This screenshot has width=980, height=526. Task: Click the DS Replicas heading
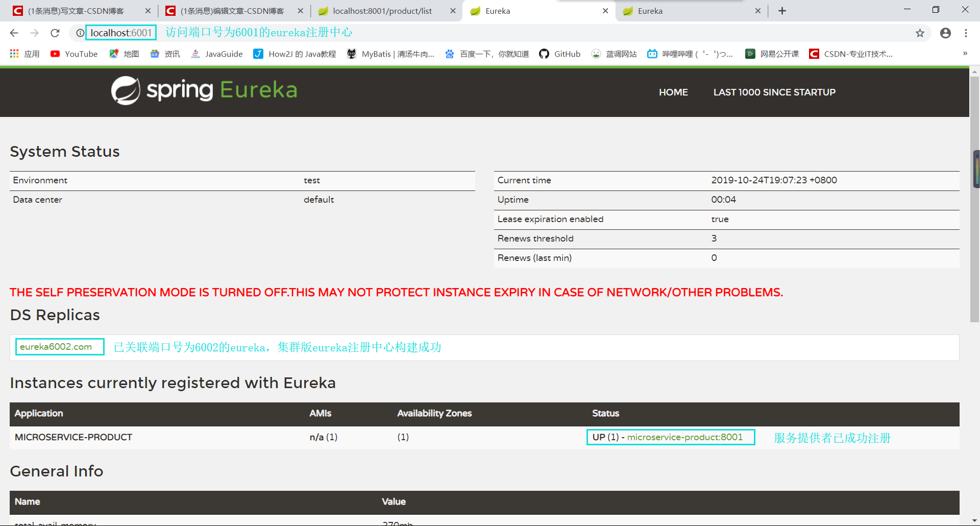coord(55,315)
